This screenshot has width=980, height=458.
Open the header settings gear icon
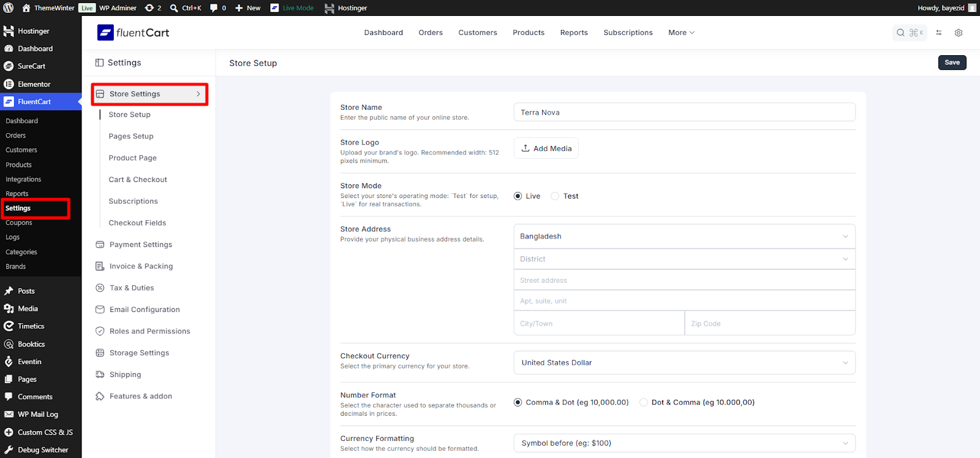point(959,32)
